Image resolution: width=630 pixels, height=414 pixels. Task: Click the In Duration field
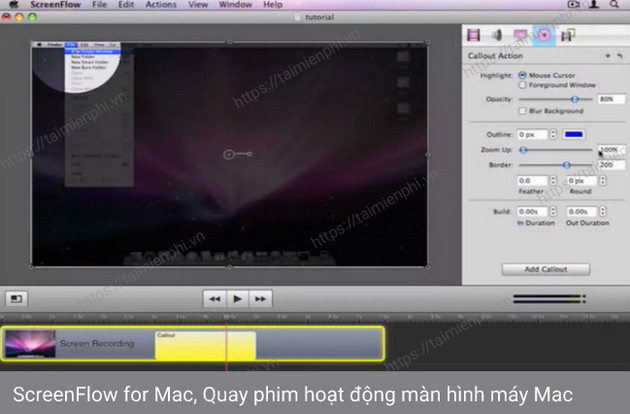point(532,211)
